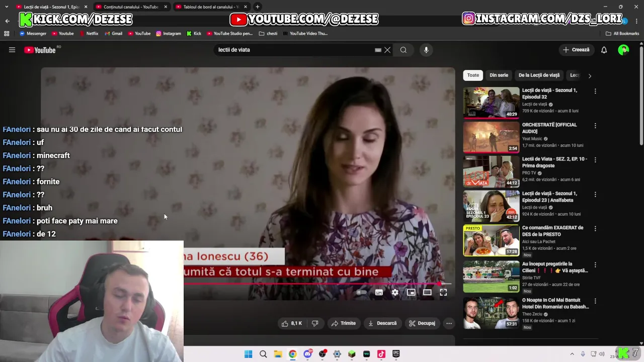Open options for PRESTO video
Viewport: 644px width, 362px height.
click(595, 229)
